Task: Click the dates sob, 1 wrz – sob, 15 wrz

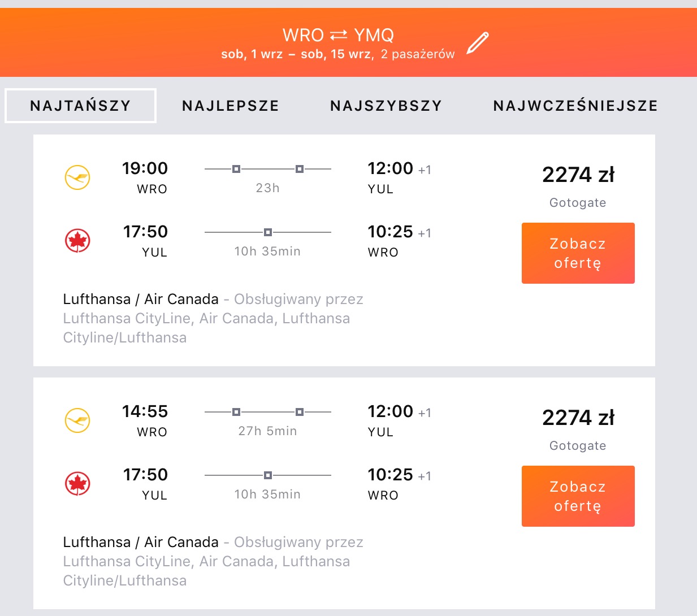Action: coord(296,54)
